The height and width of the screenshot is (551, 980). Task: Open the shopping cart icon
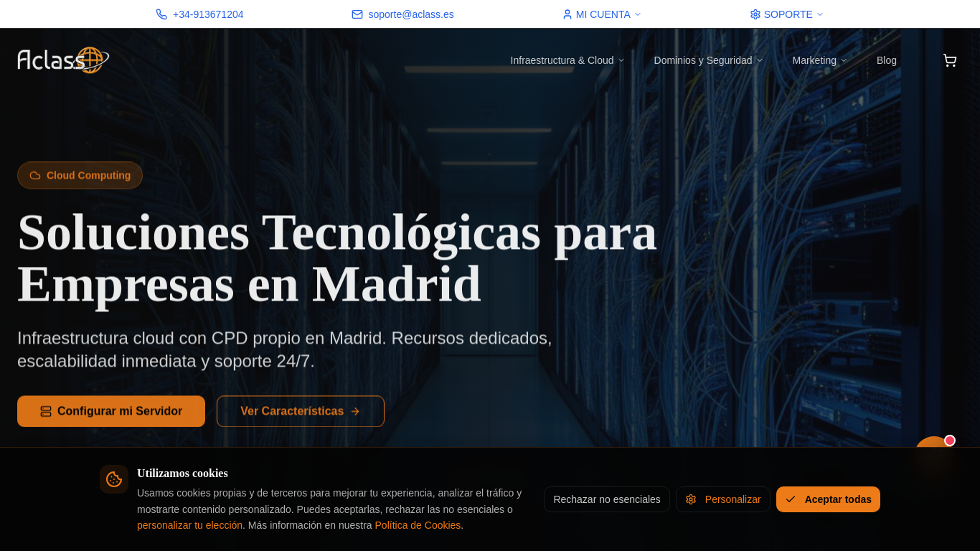click(950, 60)
